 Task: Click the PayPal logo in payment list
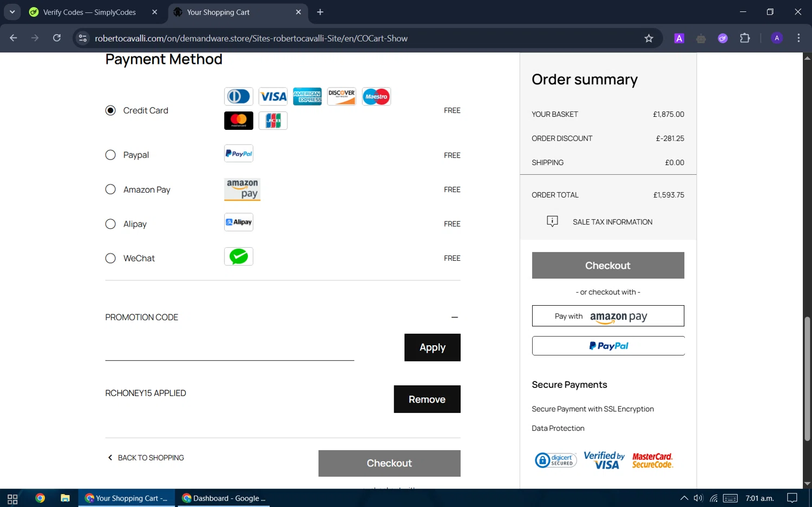(x=239, y=154)
